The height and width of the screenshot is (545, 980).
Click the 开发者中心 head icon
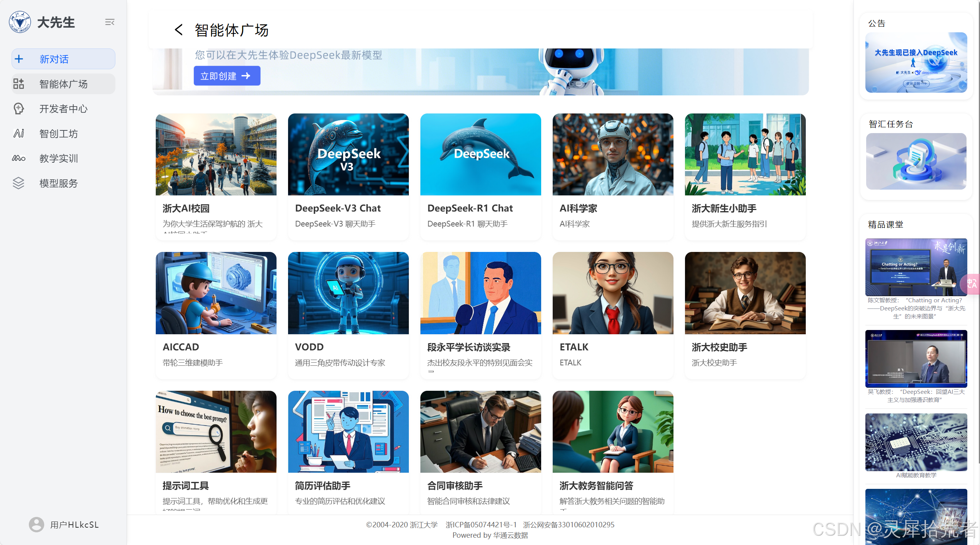18,109
